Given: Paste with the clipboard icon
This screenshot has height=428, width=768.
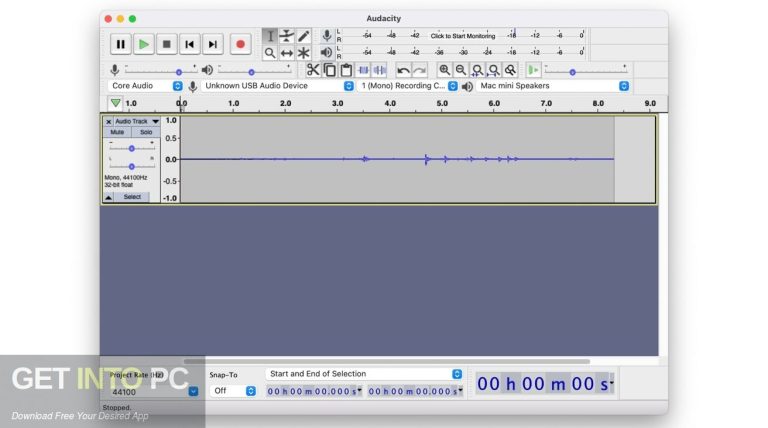Looking at the screenshot, I should [346, 70].
